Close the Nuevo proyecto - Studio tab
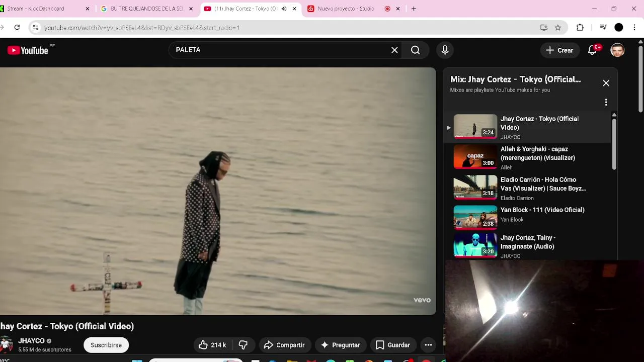The image size is (644, 362). click(x=398, y=9)
